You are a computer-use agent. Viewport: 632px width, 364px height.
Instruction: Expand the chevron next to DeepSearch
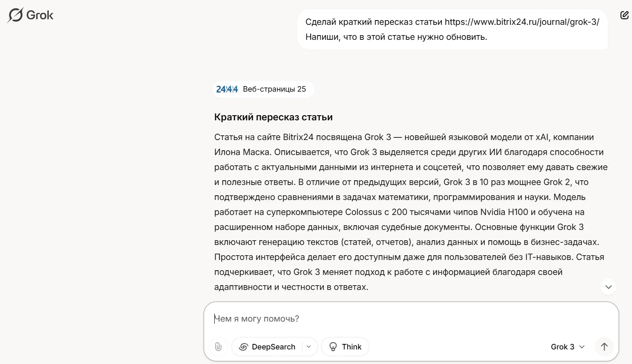click(309, 347)
